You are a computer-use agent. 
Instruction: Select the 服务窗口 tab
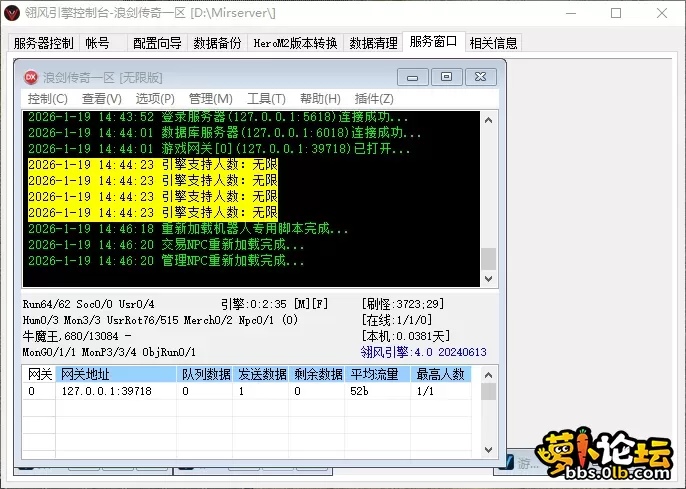pyautogui.click(x=434, y=42)
